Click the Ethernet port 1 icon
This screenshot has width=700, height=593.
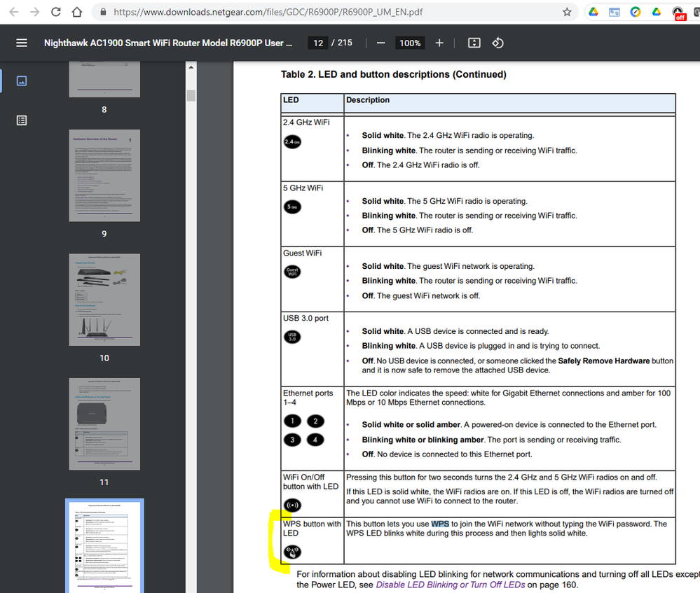(x=292, y=421)
